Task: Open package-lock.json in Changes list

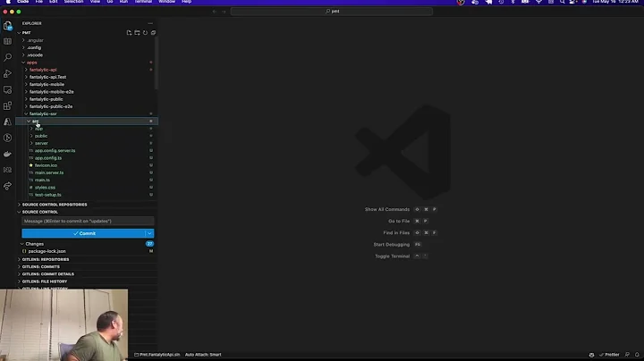Action: click(47, 251)
